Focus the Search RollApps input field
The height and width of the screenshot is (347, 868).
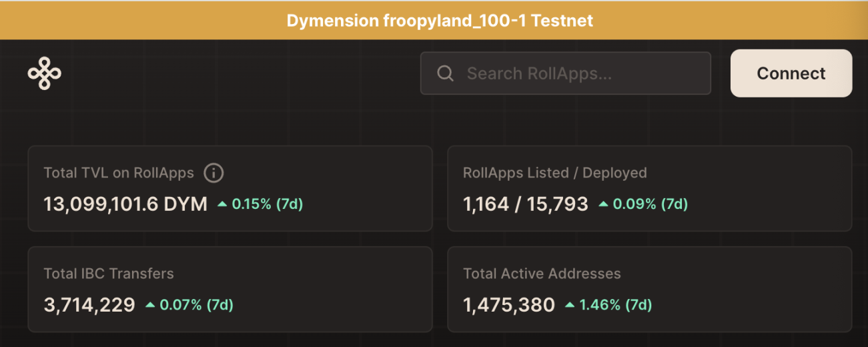click(x=574, y=73)
